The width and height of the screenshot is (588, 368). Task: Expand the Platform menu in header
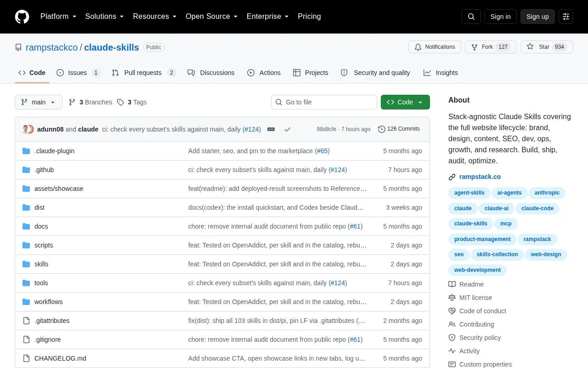[58, 17]
